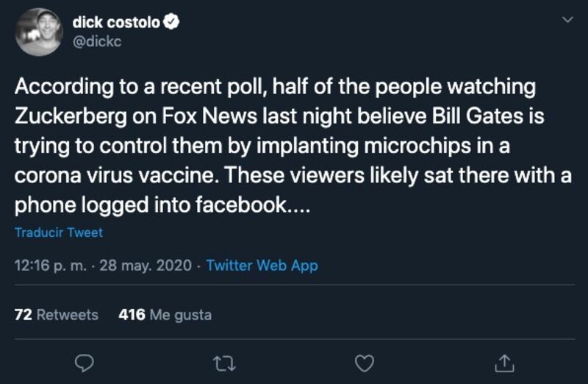Viewport: 588px width, 384px height.
Task: View the 416 Me gusta list
Action: [165, 314]
